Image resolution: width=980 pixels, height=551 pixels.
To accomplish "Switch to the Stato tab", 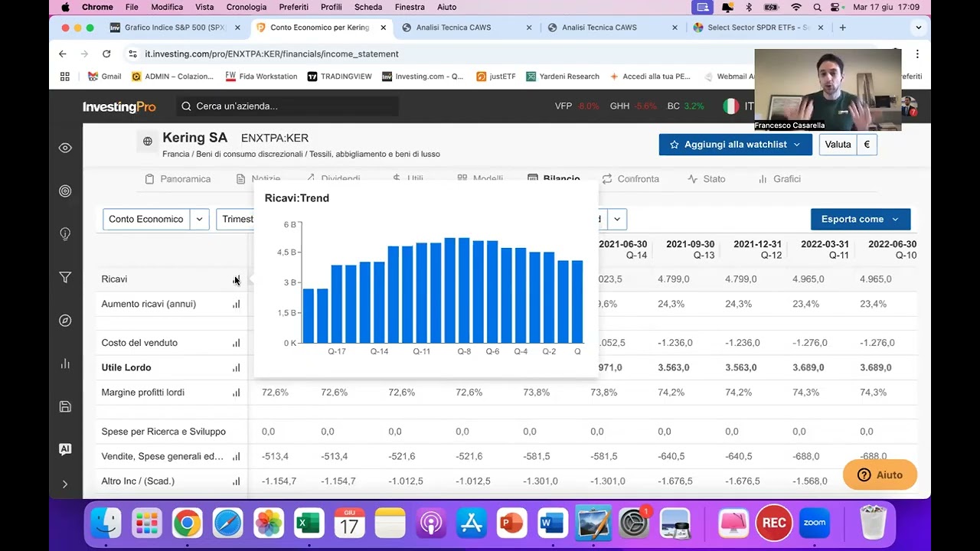I will (707, 179).
